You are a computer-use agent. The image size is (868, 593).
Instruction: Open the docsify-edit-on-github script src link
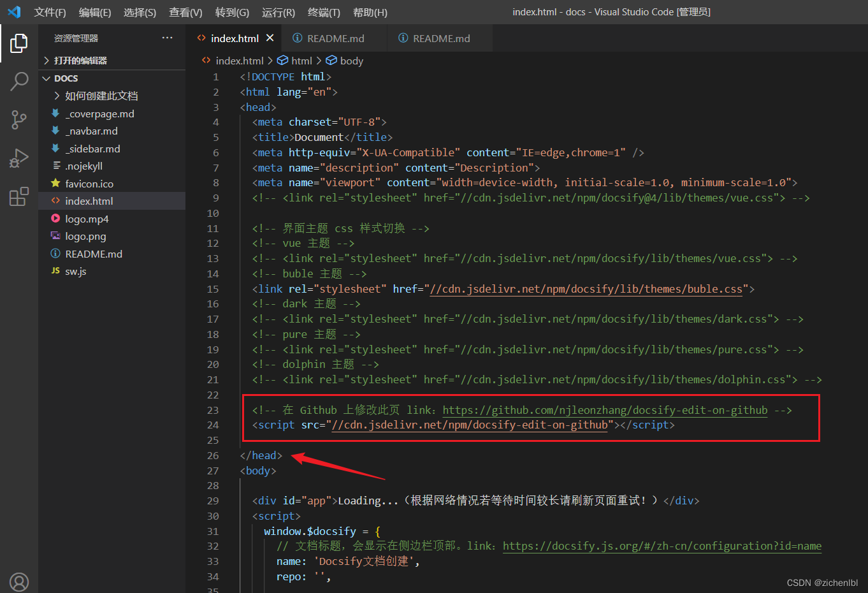[470, 425]
